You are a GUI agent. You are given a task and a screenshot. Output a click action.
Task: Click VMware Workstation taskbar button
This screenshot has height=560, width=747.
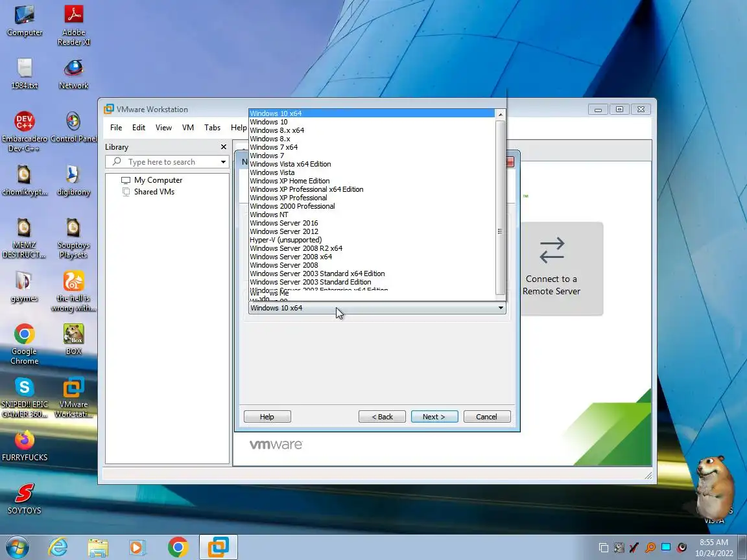click(x=218, y=547)
